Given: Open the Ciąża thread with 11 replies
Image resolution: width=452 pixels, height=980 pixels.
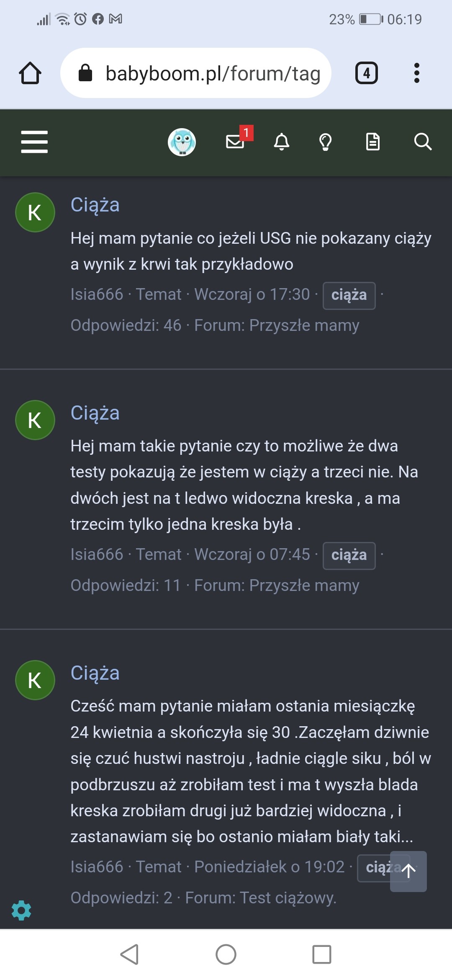Looking at the screenshot, I should pos(95,413).
